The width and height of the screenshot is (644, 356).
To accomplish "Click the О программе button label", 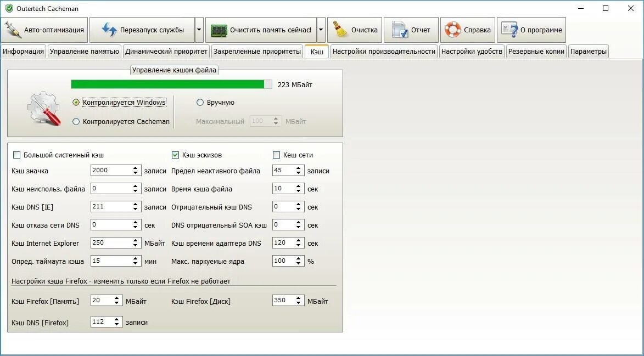I will click(541, 30).
